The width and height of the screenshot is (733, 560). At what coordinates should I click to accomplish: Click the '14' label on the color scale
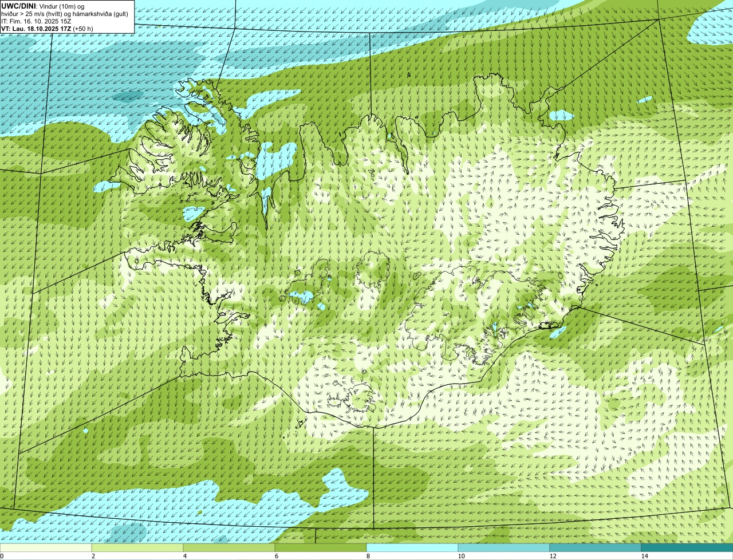(644, 556)
